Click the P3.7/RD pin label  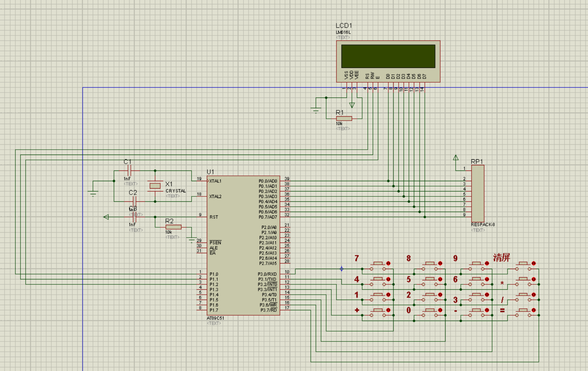269,310
